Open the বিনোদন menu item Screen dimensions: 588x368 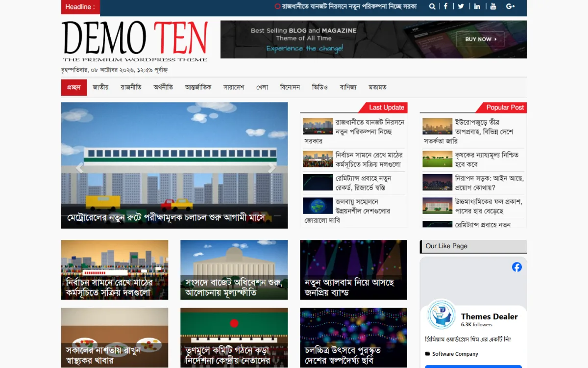click(x=290, y=87)
